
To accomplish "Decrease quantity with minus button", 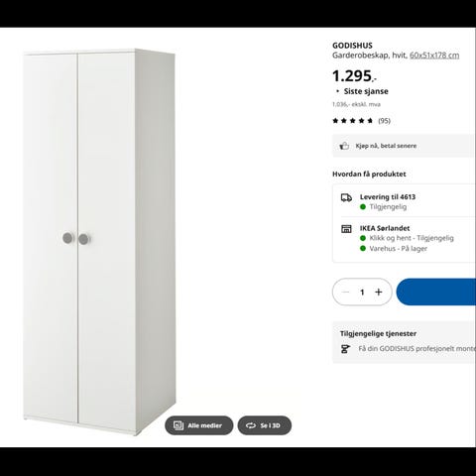I will coord(345,292).
